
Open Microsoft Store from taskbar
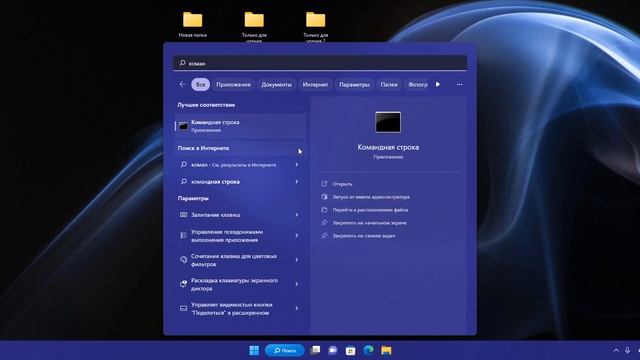pyautogui.click(x=350, y=350)
